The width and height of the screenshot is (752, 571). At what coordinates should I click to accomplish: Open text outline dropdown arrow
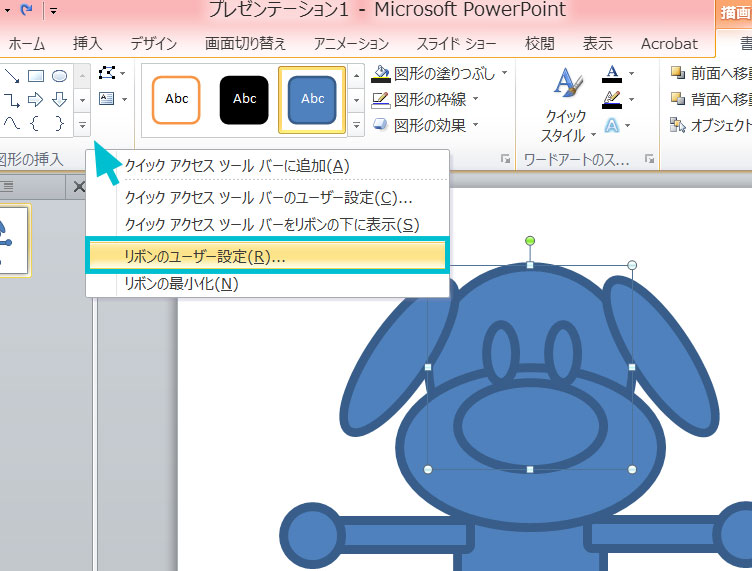click(x=631, y=99)
